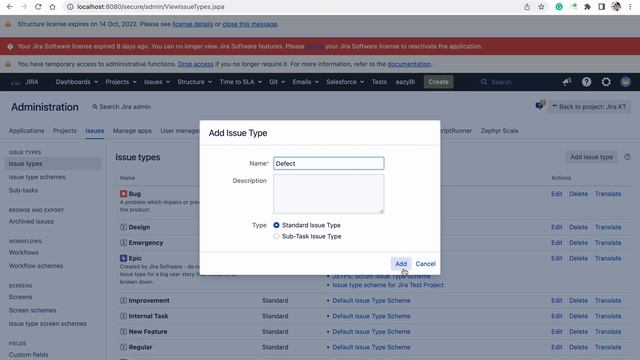Select the Sub-Task Issue Type radio
The height and width of the screenshot is (360, 640).
pos(276,236)
